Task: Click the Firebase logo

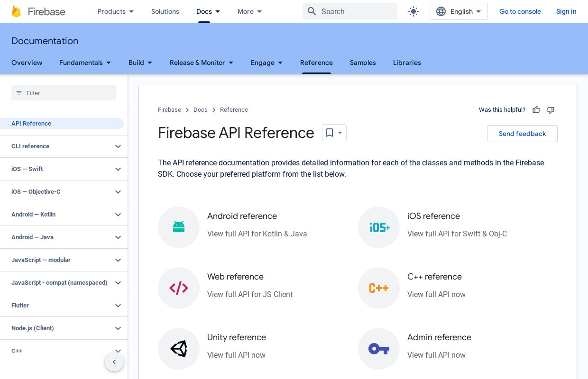Action: coord(38,11)
